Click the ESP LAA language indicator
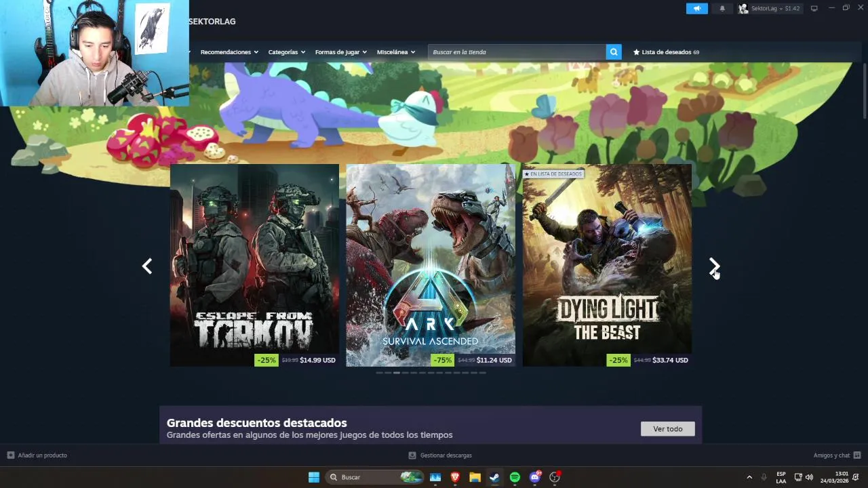This screenshot has height=488, width=868. (781, 477)
